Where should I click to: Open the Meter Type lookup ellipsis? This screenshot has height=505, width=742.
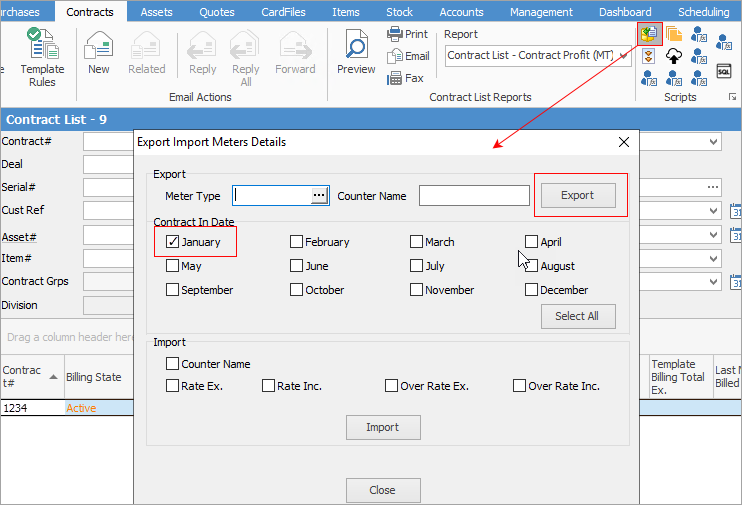pos(319,196)
